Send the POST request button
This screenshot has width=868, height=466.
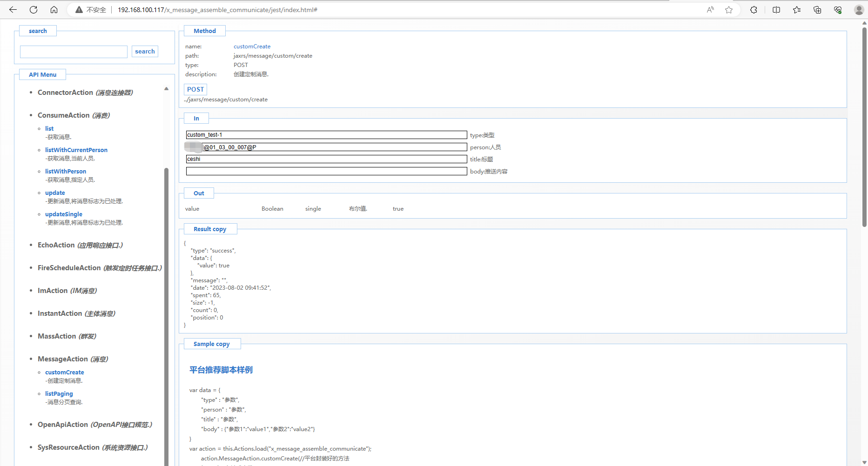point(195,89)
